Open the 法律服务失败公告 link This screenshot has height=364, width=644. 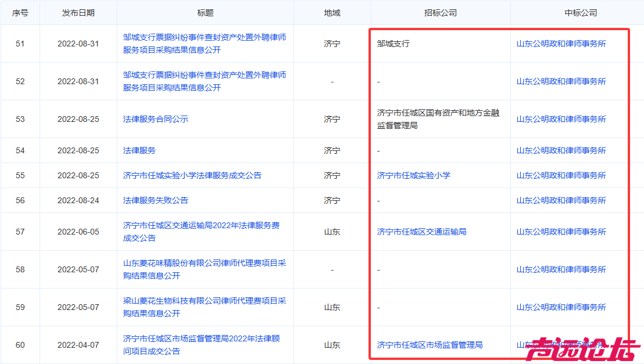pos(156,200)
